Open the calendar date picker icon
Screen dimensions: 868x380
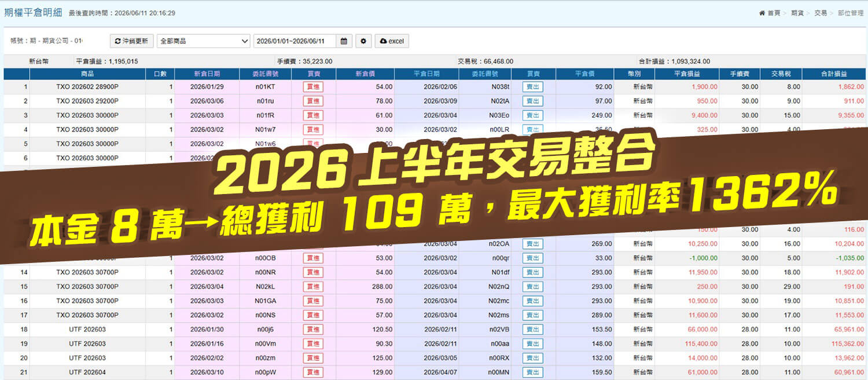point(344,41)
